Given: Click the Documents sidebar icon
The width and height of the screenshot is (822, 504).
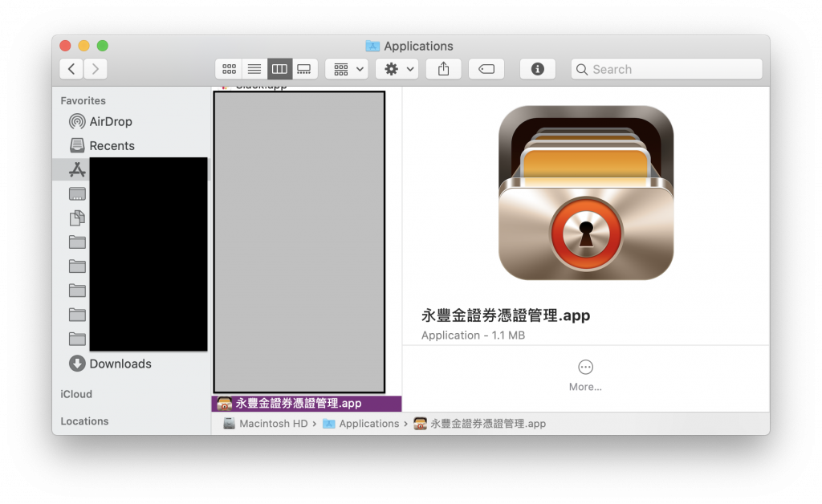Looking at the screenshot, I should [77, 218].
